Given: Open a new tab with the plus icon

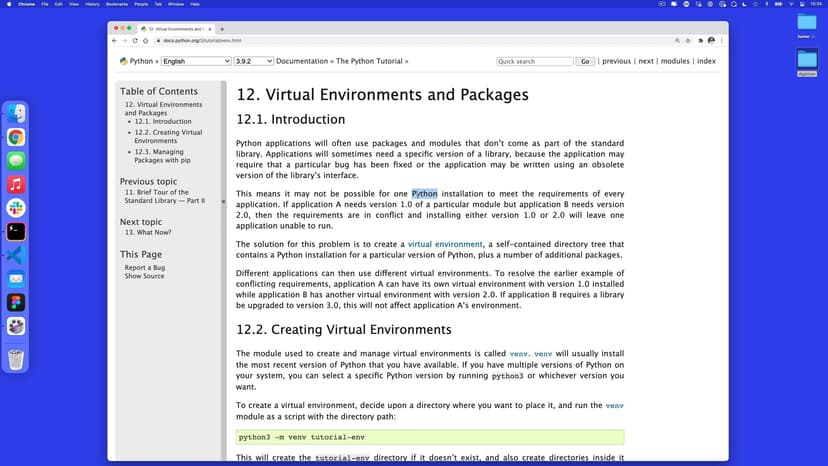Looking at the screenshot, I should tap(221, 27).
